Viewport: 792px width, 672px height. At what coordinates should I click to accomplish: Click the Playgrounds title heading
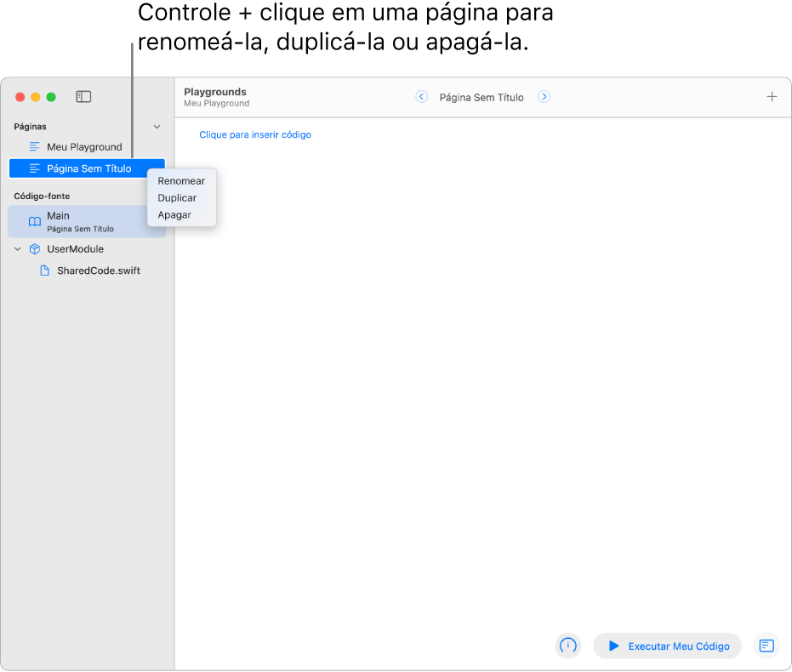coord(215,92)
